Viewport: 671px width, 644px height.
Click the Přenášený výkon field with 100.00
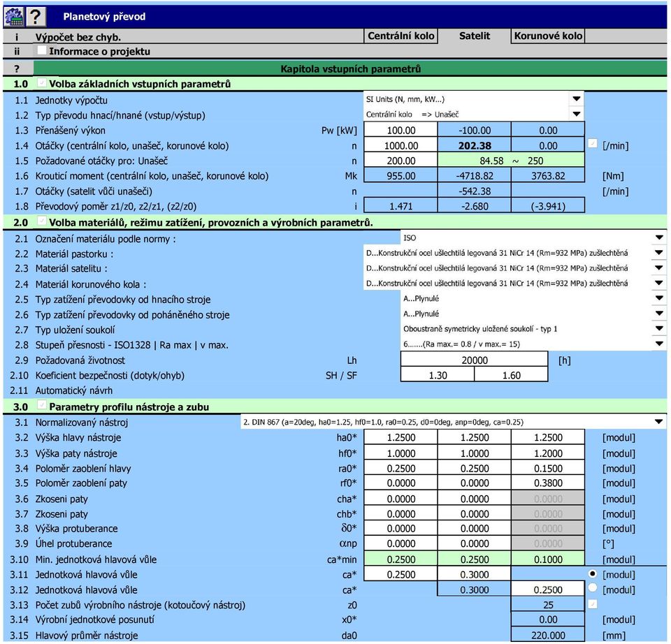401,131
